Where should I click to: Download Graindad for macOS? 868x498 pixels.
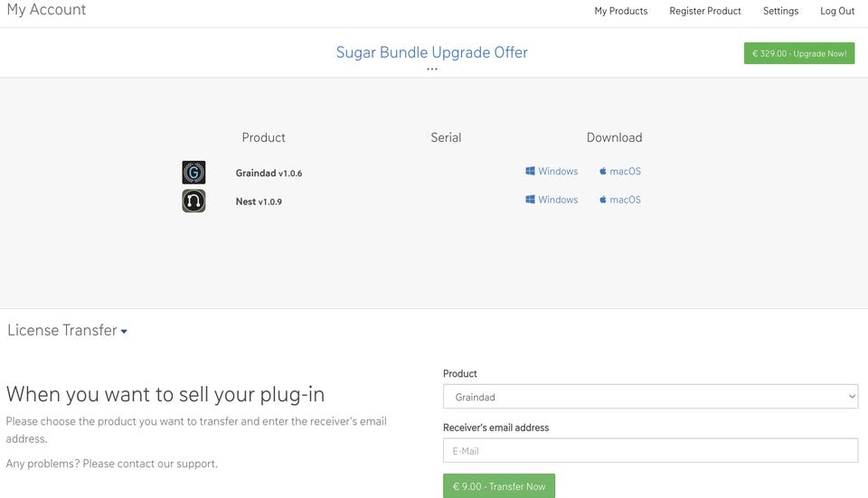click(625, 171)
